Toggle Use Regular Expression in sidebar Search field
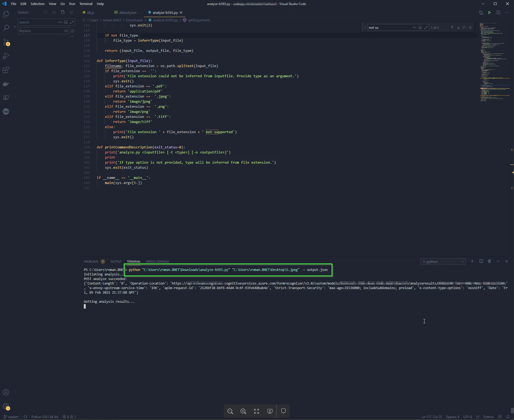This screenshot has width=514, height=420. pyautogui.click(x=72, y=22)
